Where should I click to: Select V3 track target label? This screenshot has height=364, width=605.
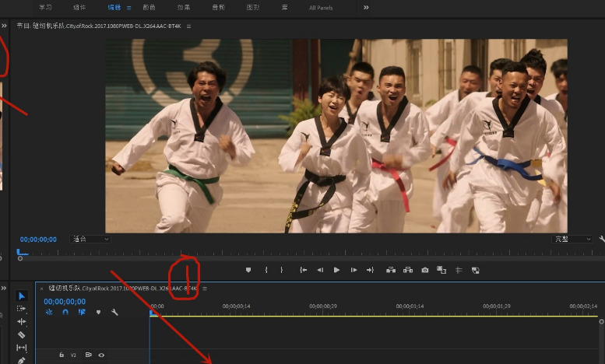(73, 355)
